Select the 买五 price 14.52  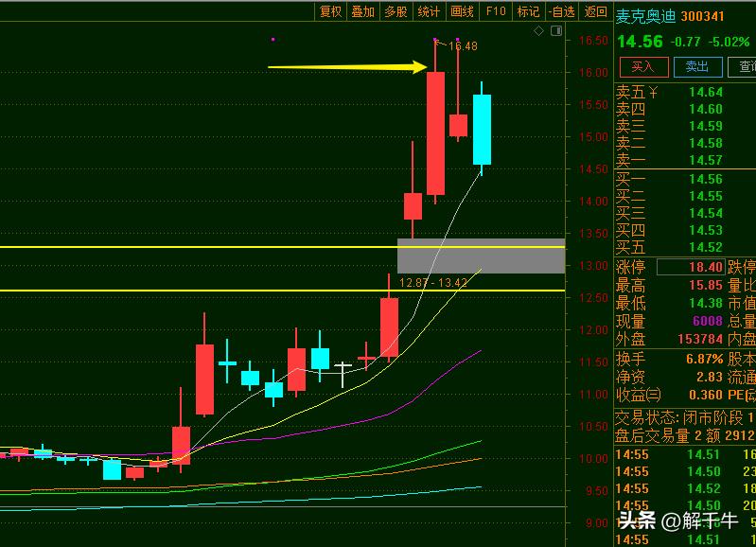tap(705, 247)
